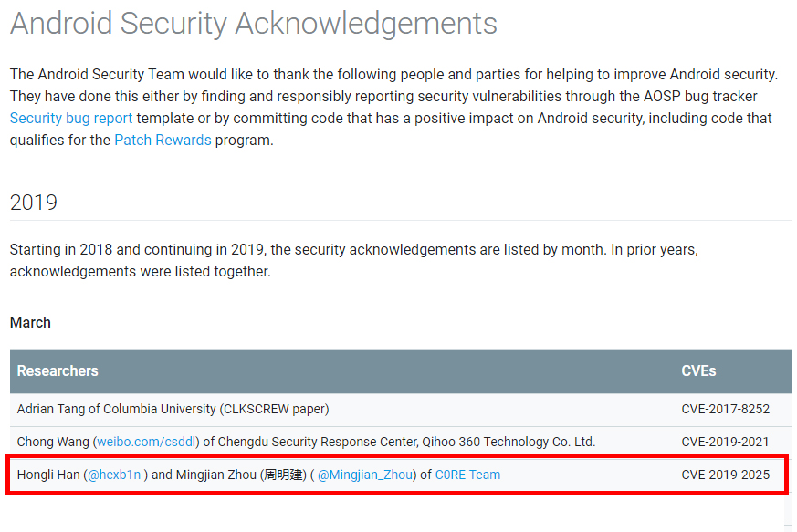Click the paragraph starting 'Starting in 2018'
This screenshot has height=532, width=797.
tap(354, 261)
